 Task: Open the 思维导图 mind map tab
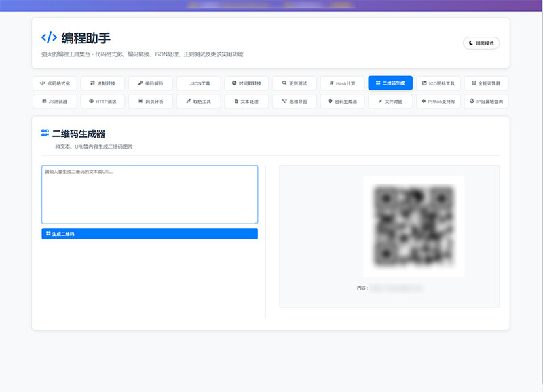click(295, 101)
